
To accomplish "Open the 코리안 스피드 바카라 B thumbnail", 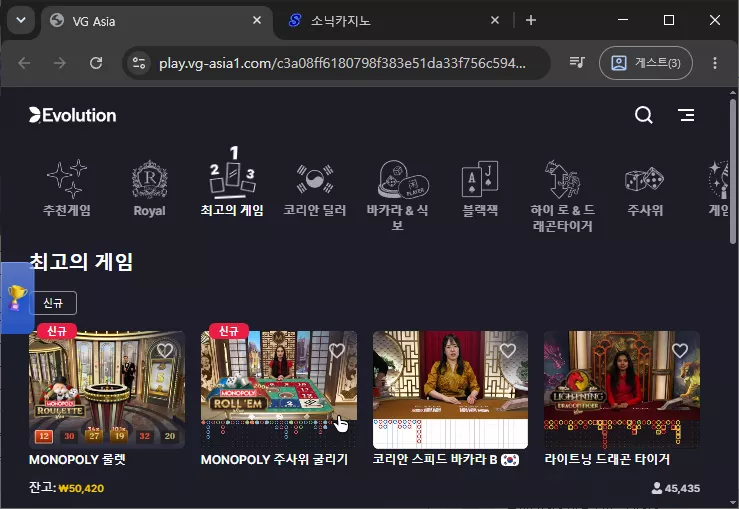I will pyautogui.click(x=450, y=389).
